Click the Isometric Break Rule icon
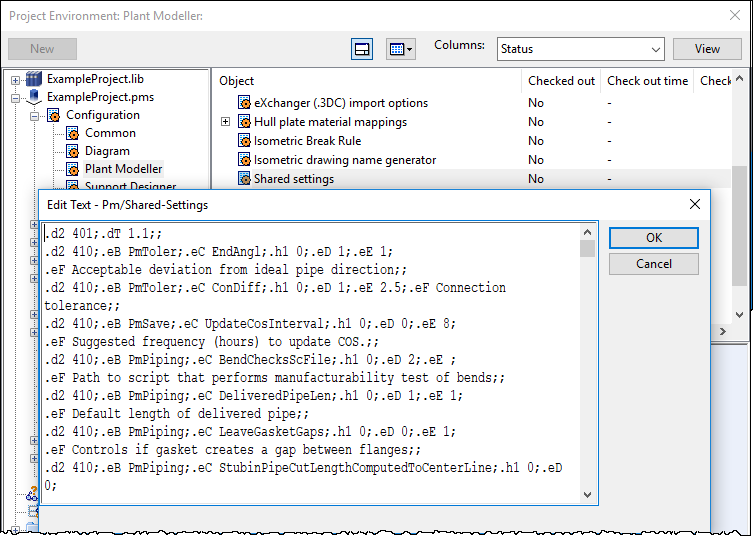The height and width of the screenshot is (538, 753). click(244, 141)
